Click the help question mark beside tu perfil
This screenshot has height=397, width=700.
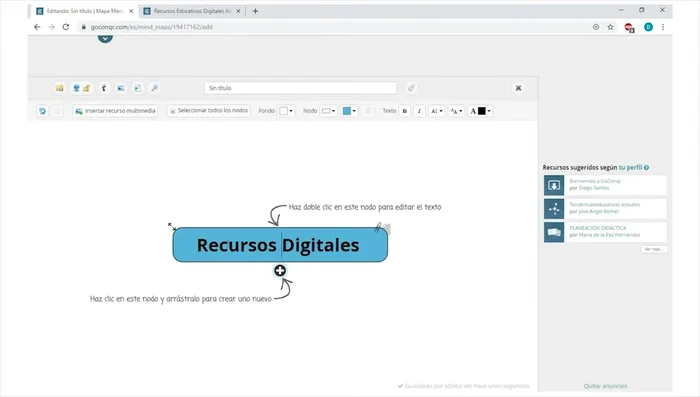click(x=646, y=168)
